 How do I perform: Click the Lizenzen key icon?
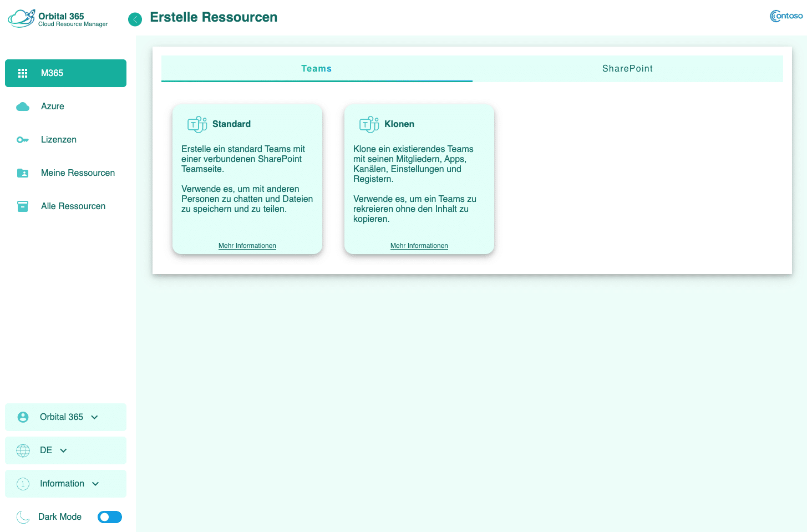23,140
